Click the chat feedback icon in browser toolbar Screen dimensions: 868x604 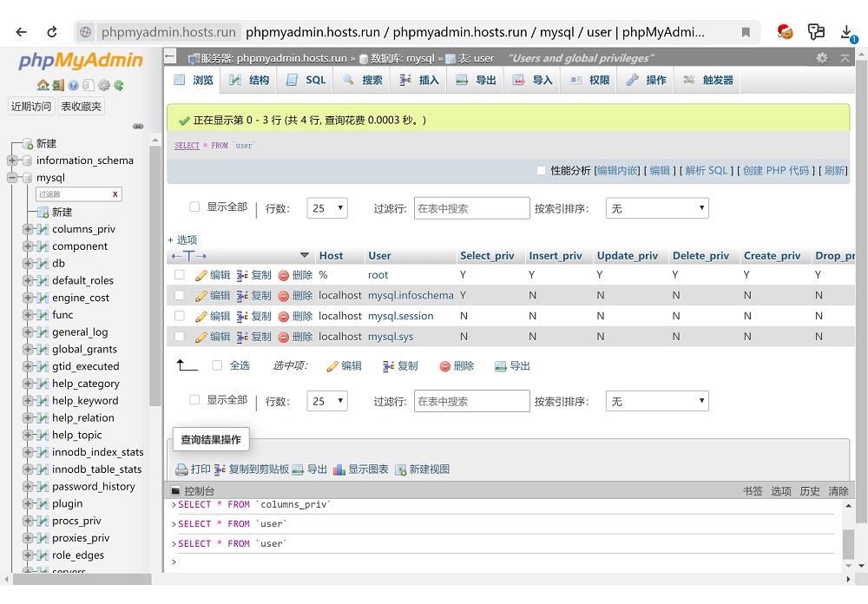pyautogui.click(x=815, y=32)
